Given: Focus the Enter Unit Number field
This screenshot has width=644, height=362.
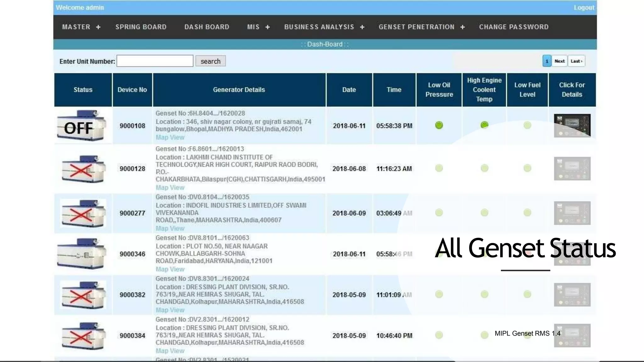Looking at the screenshot, I should click(x=155, y=61).
